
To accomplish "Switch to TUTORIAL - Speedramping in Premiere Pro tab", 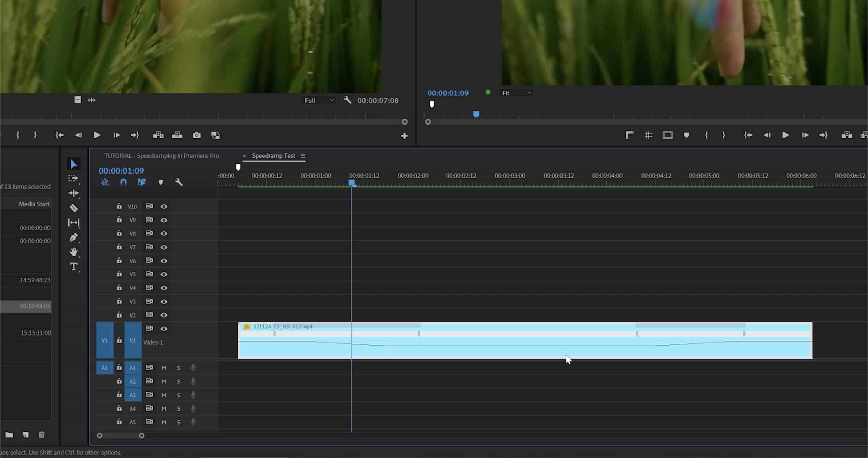I will click(x=162, y=156).
